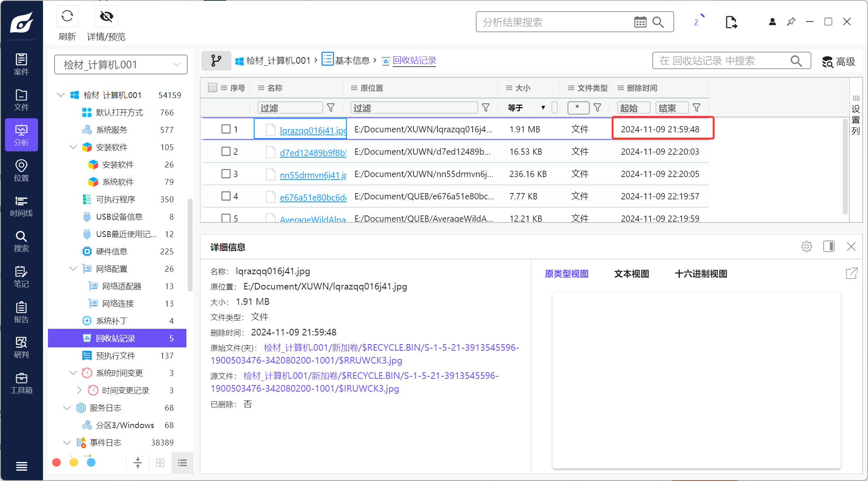The image size is (868, 481).
Task: Click the 高级 advanced search button
Action: [x=838, y=62]
